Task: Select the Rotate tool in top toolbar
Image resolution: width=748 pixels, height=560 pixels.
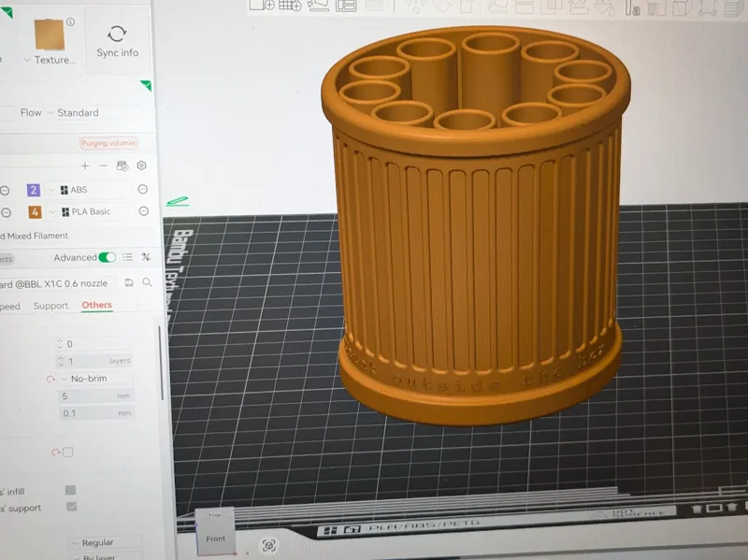Action: 443,7
